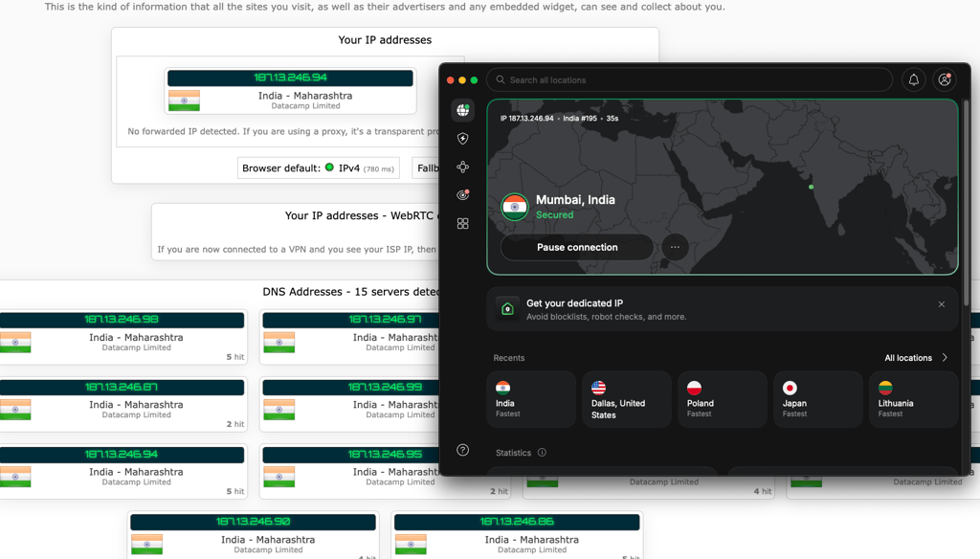This screenshot has height=559, width=980.
Task: Click the dedicated IP house icon
Action: tap(507, 309)
